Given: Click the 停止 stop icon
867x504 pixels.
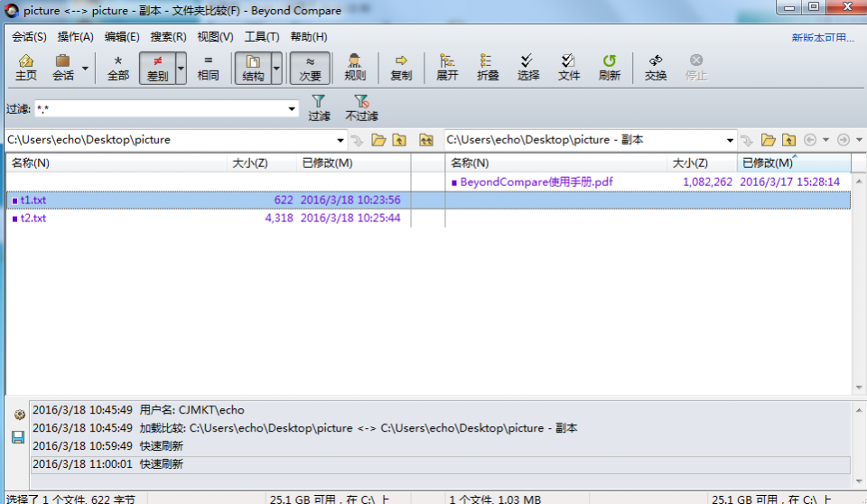Looking at the screenshot, I should click(x=696, y=68).
